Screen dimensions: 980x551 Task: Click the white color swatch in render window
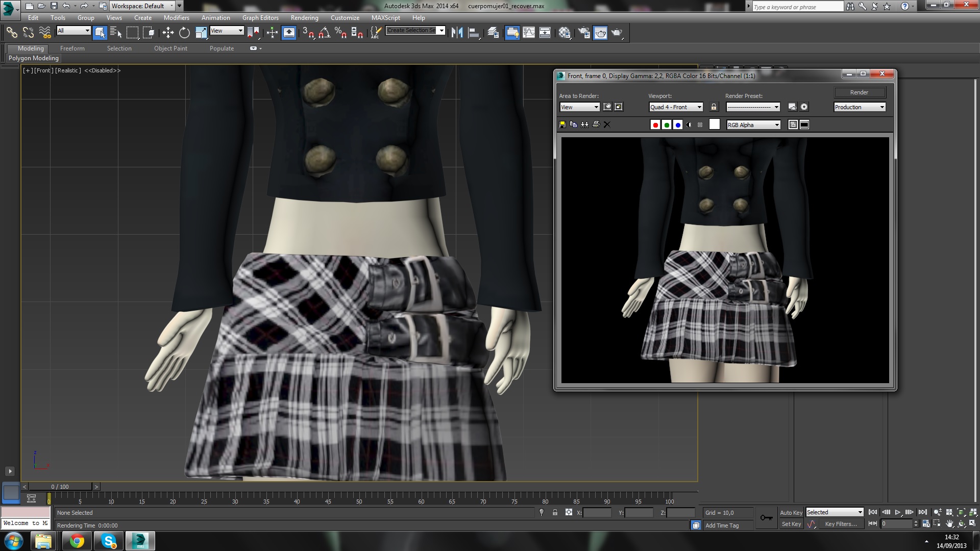(x=715, y=124)
